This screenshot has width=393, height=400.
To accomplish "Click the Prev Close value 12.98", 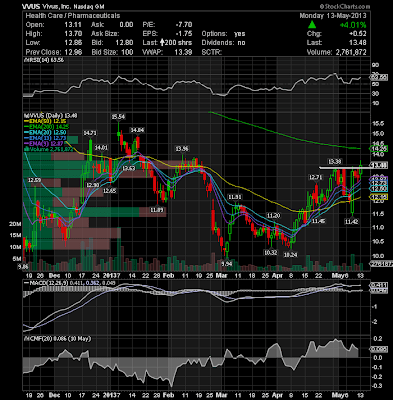I will [73, 52].
